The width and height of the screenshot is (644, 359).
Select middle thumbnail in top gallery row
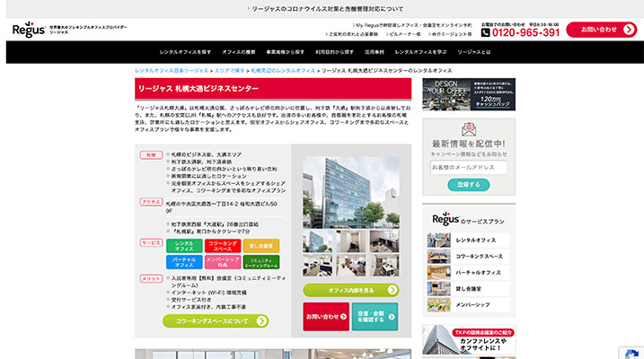pos(351,241)
